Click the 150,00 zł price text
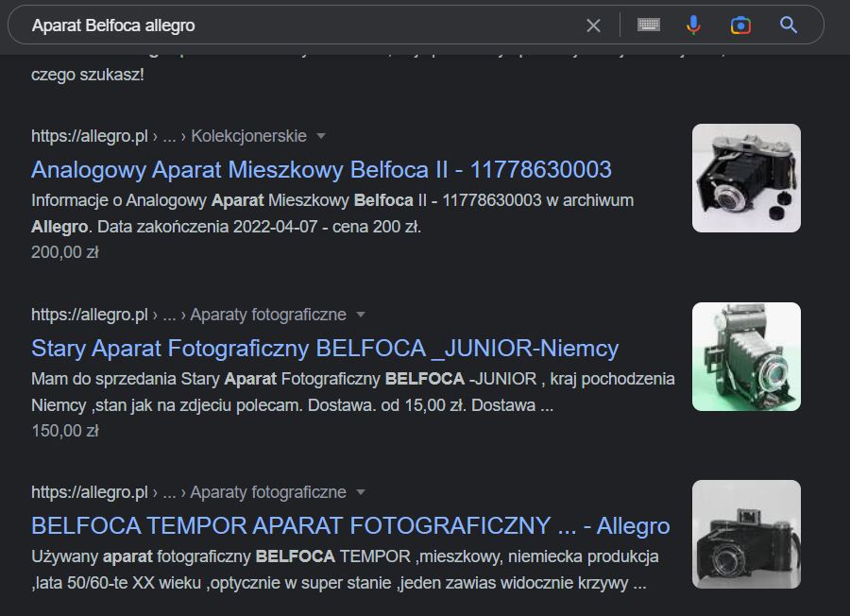 coord(65,431)
